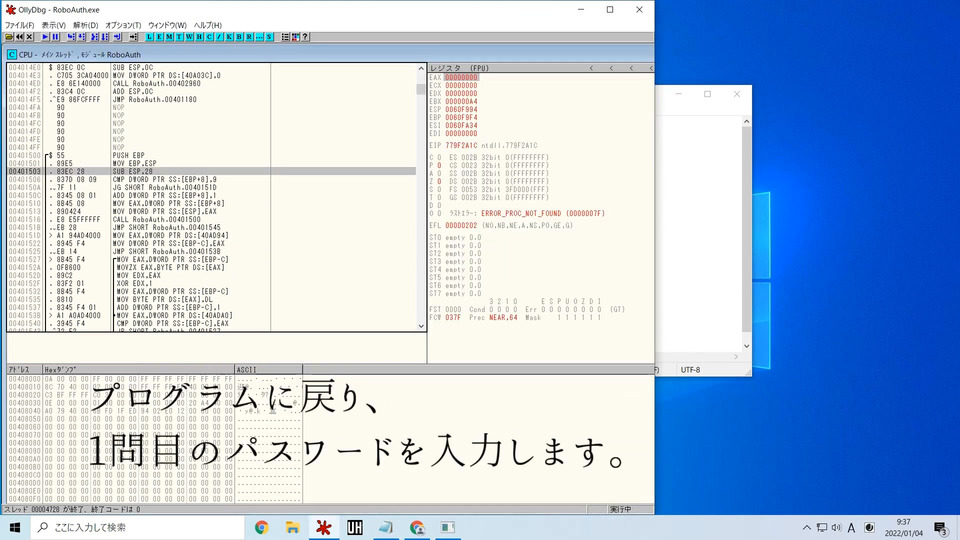Show Run trace with ellipsis icon
Screen dimensions: 960x540
click(x=259, y=37)
